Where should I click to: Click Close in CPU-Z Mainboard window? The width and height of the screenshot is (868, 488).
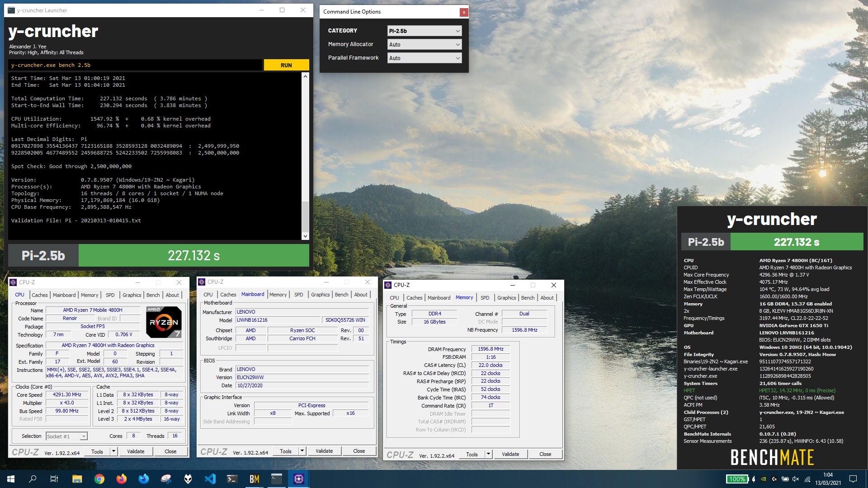click(x=359, y=451)
